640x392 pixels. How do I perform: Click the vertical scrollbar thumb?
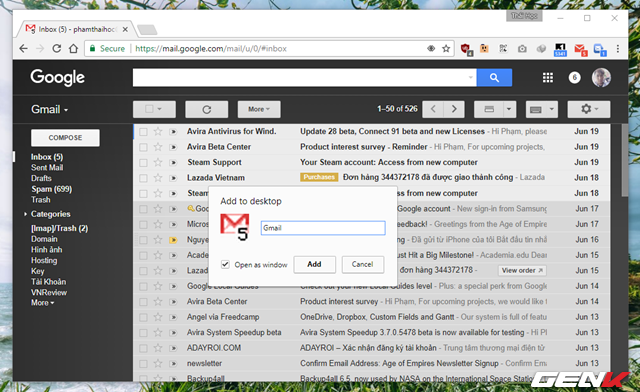pos(624,160)
